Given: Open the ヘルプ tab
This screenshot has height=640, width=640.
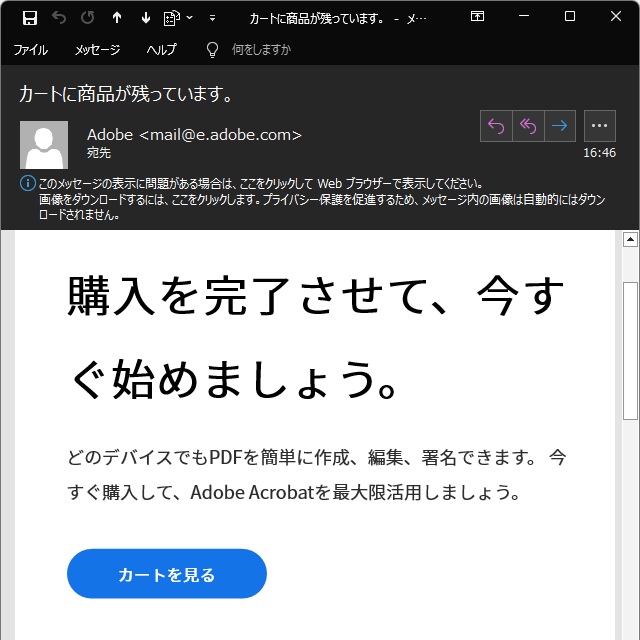Looking at the screenshot, I should (x=162, y=50).
